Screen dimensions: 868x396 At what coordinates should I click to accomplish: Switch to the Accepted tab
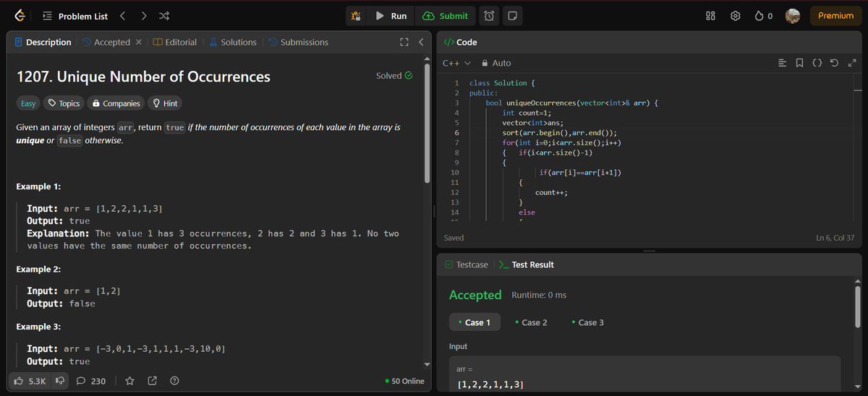pos(106,43)
